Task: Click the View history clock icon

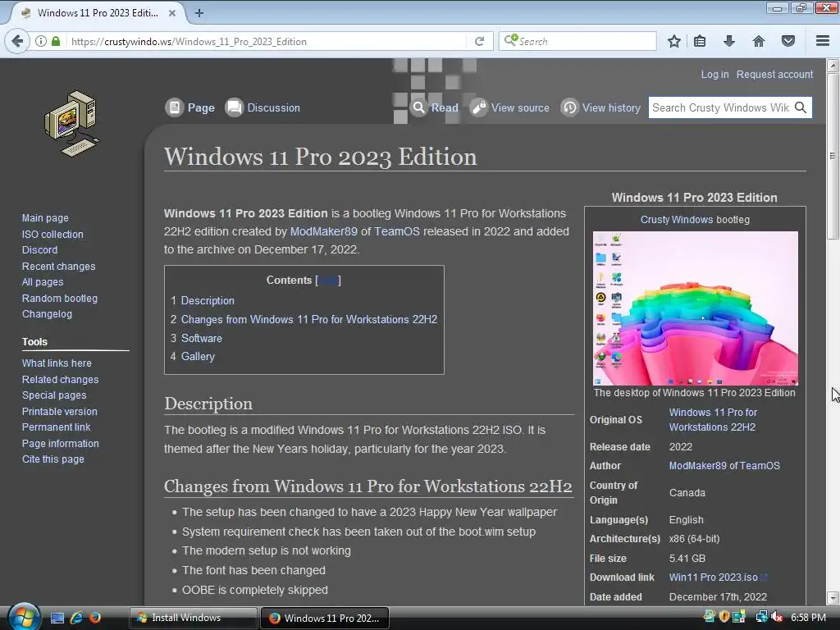Action: [569, 107]
